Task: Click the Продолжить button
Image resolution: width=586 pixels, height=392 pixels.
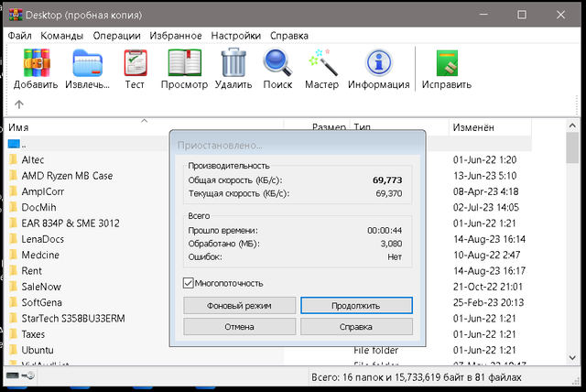Action: (356, 306)
